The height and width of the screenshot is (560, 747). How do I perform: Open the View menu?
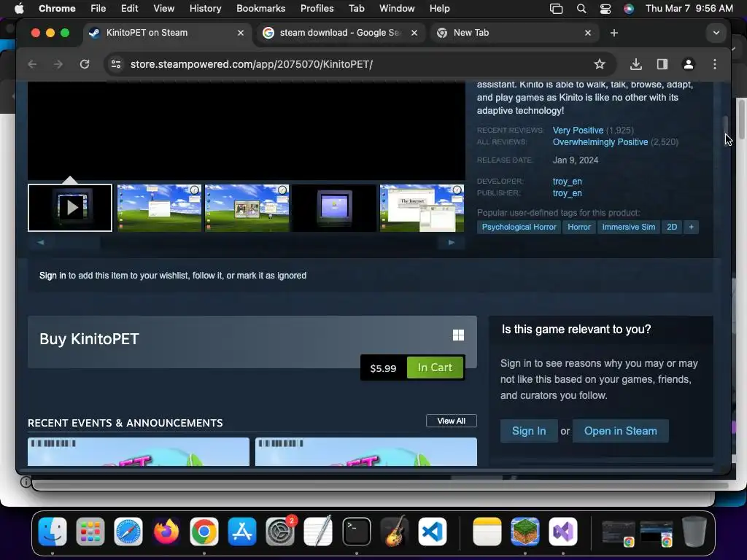point(163,8)
